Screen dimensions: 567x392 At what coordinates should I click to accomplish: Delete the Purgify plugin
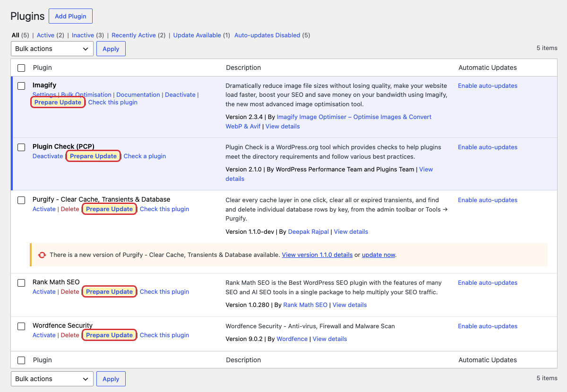tap(70, 209)
